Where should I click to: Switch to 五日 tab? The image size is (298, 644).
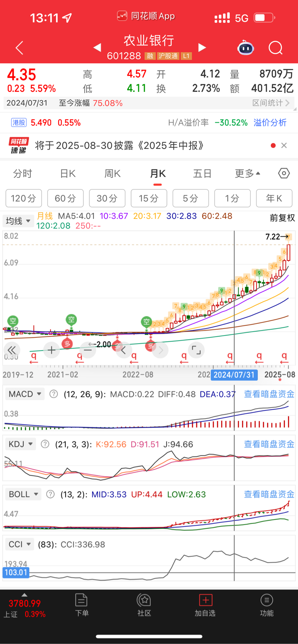[x=203, y=173]
